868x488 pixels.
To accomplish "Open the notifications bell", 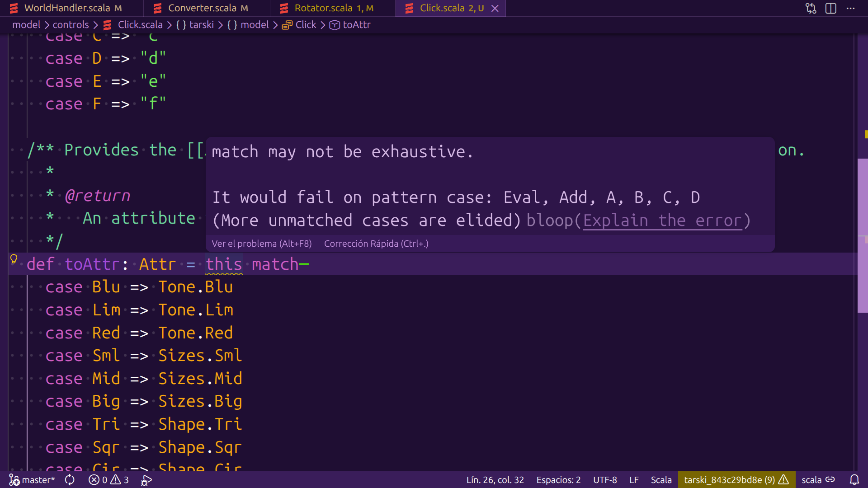I will [x=854, y=480].
